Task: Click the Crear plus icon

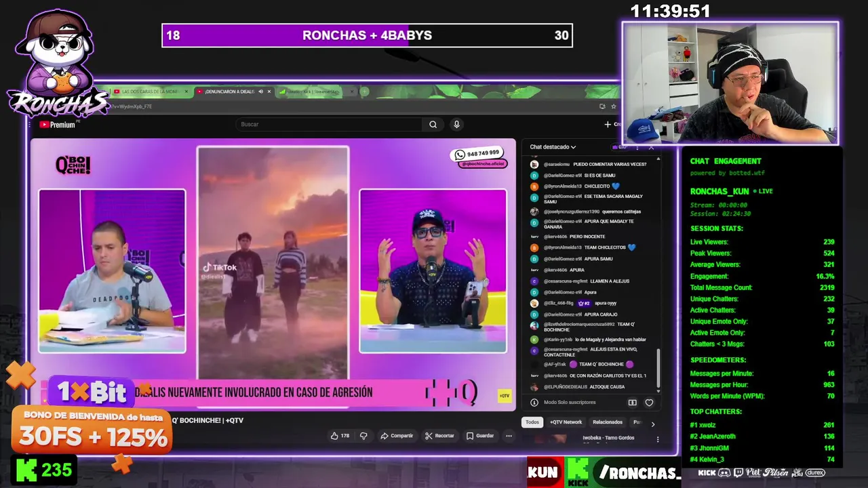Action: [x=608, y=124]
